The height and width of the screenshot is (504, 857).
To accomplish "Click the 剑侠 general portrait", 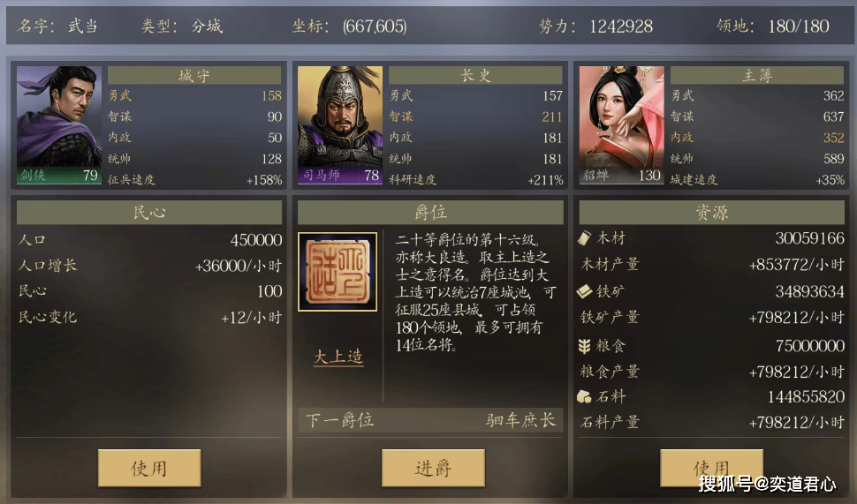I will (59, 125).
